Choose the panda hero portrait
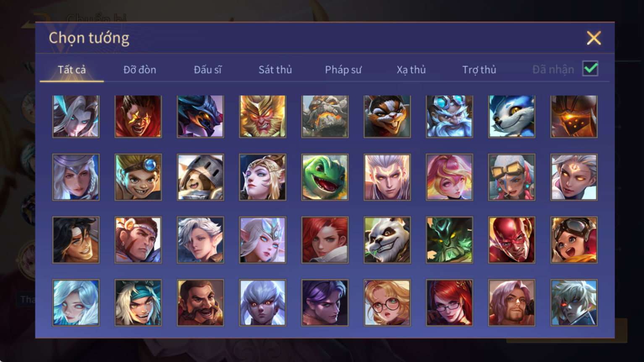644x362 pixels. click(387, 240)
